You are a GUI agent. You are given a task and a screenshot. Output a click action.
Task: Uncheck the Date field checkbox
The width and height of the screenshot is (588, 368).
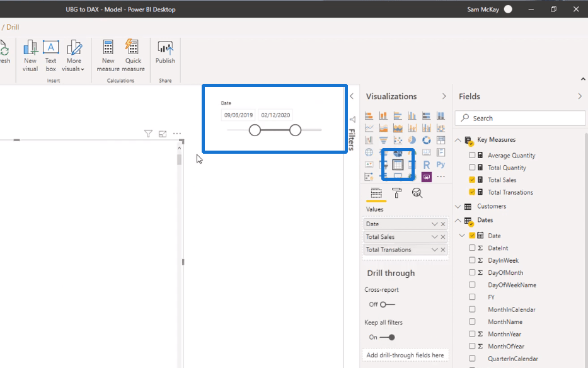(472, 236)
